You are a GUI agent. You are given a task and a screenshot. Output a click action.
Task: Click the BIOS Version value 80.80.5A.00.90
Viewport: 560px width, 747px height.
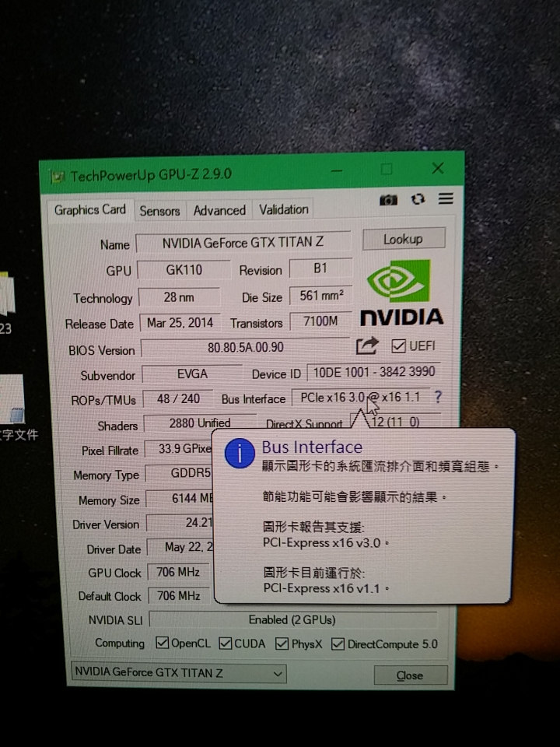click(x=245, y=347)
